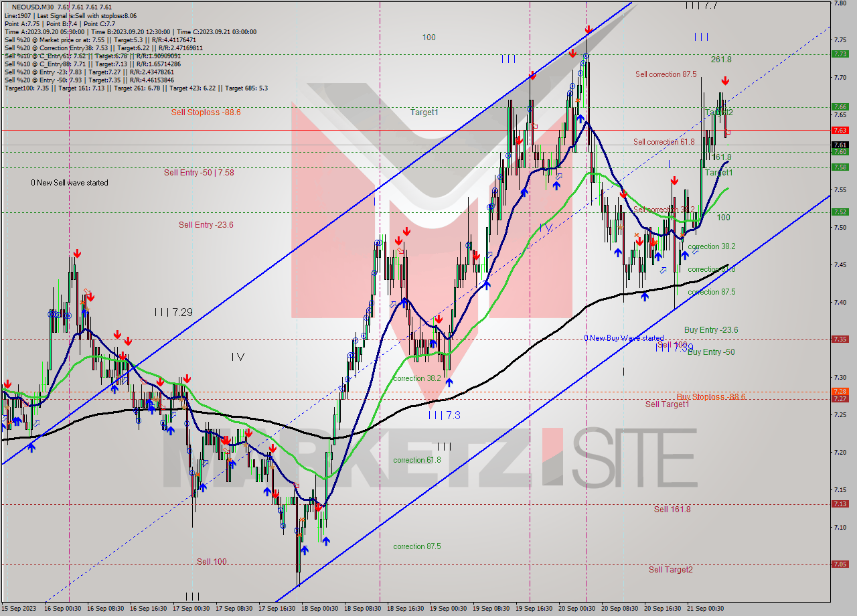Click the 'Sell 161.8' label
The image size is (857, 616).
(x=672, y=510)
